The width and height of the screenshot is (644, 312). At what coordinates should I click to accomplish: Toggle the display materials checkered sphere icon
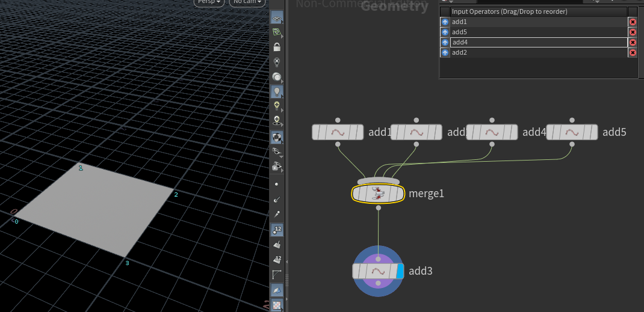(x=277, y=138)
